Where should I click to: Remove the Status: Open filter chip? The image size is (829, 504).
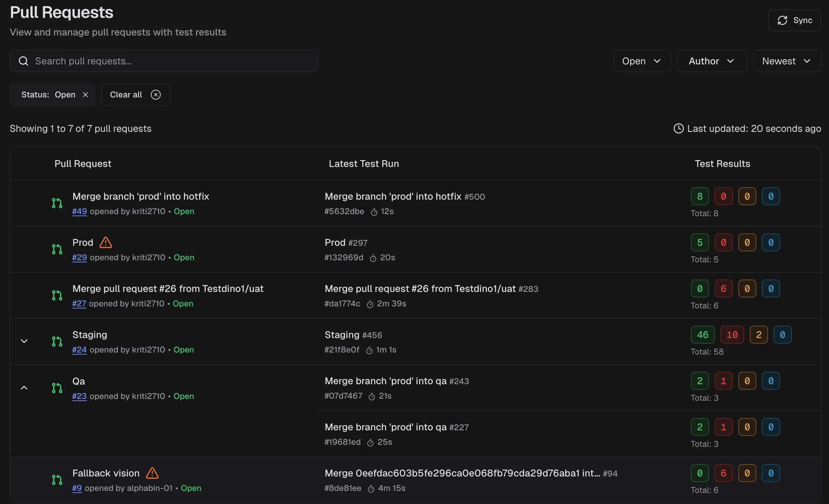[86, 95]
